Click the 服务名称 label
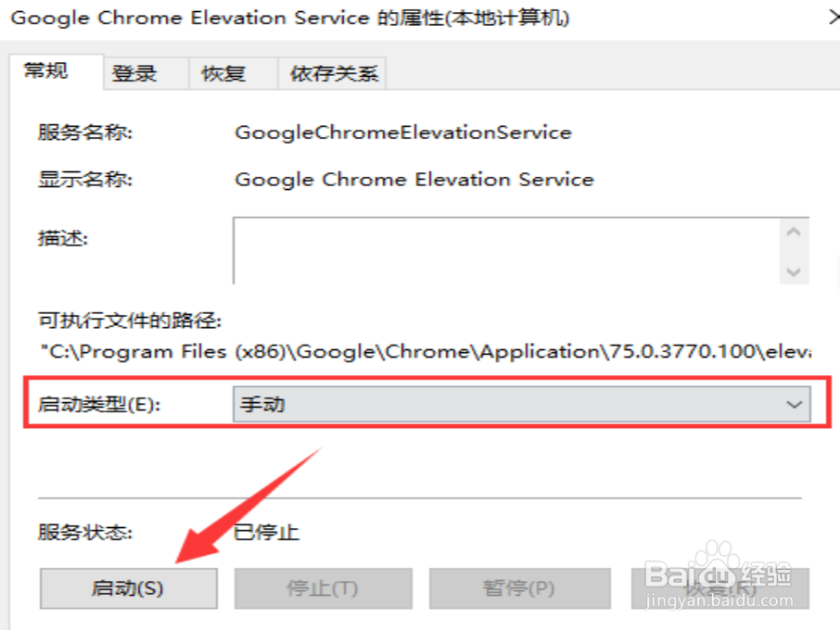The height and width of the screenshot is (630, 840). 85,132
